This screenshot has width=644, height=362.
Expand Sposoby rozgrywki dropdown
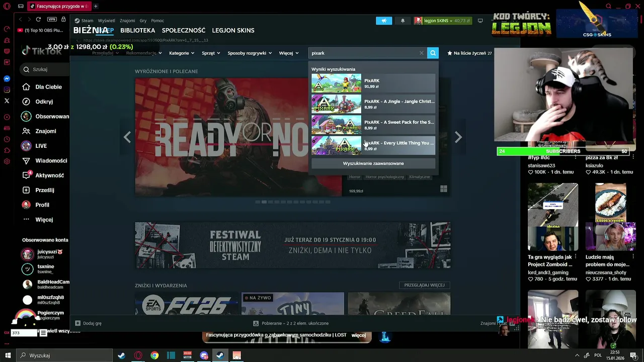pyautogui.click(x=250, y=53)
